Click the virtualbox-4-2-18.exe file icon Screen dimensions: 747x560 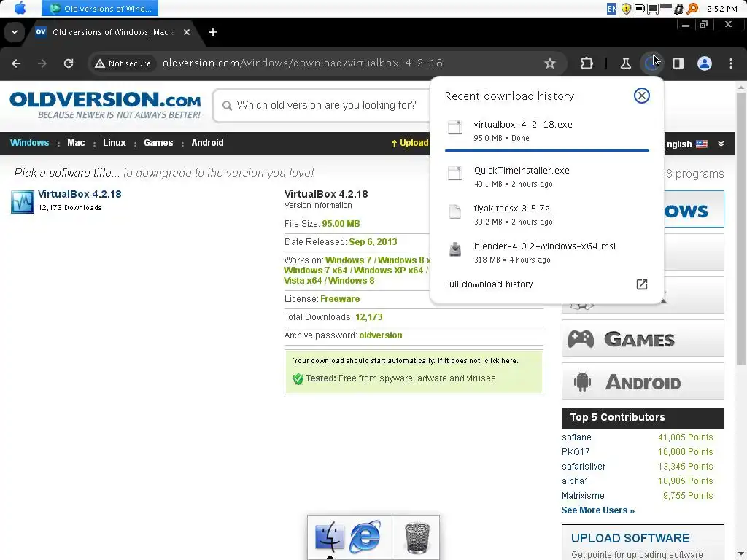pos(455,128)
